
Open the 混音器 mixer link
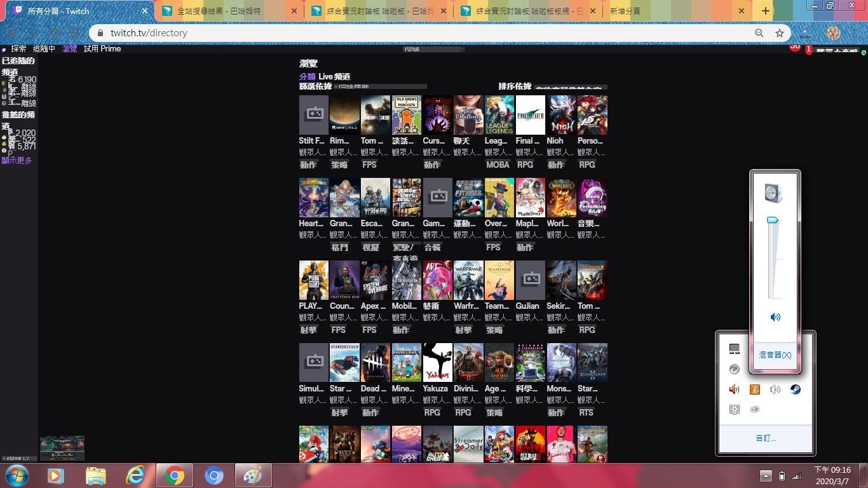[775, 355]
